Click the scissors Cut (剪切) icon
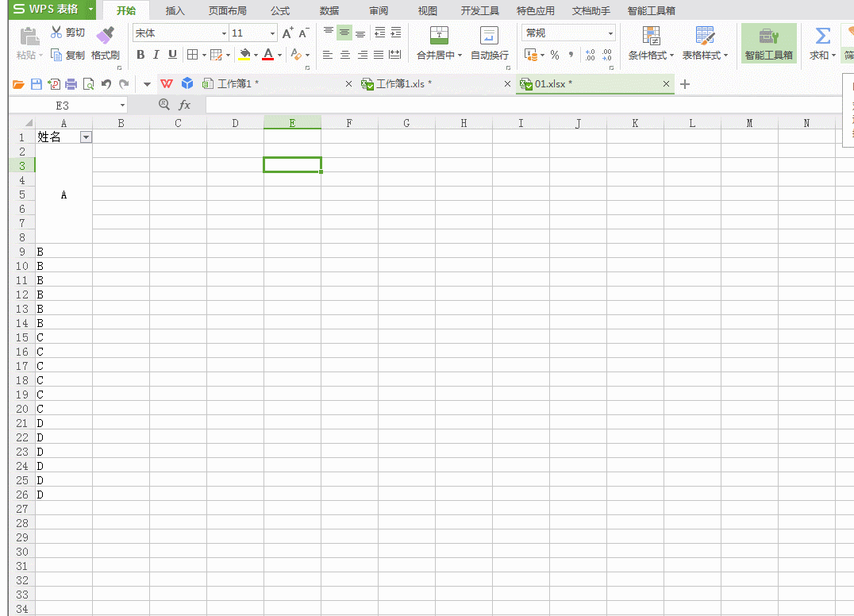This screenshot has height=616, width=854. click(56, 33)
